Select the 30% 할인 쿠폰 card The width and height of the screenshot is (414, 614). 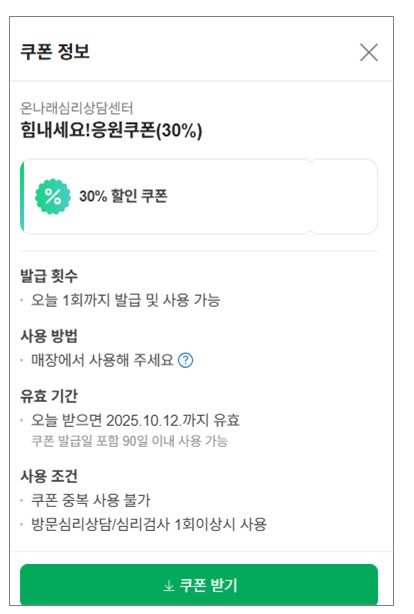pyautogui.click(x=199, y=196)
